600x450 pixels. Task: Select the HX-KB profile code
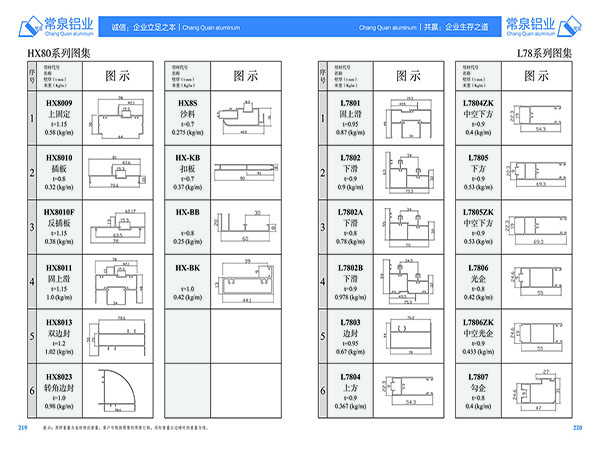point(188,158)
